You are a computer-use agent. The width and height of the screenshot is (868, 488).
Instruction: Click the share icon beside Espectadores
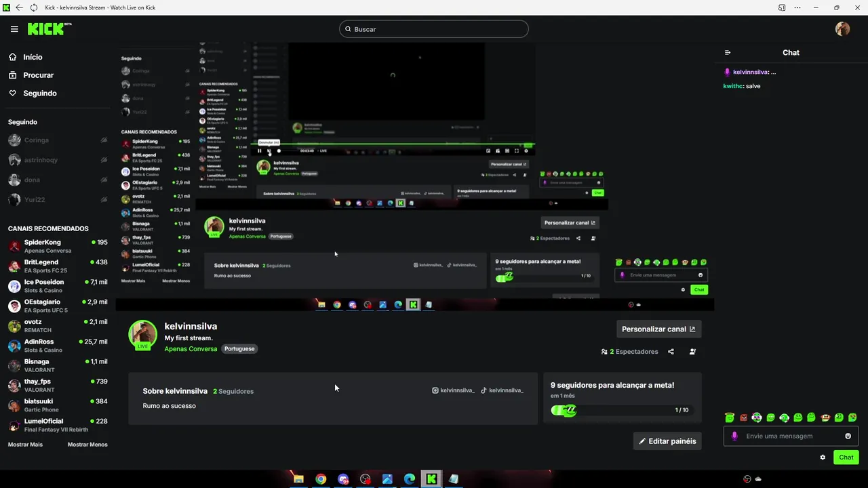[671, 352]
